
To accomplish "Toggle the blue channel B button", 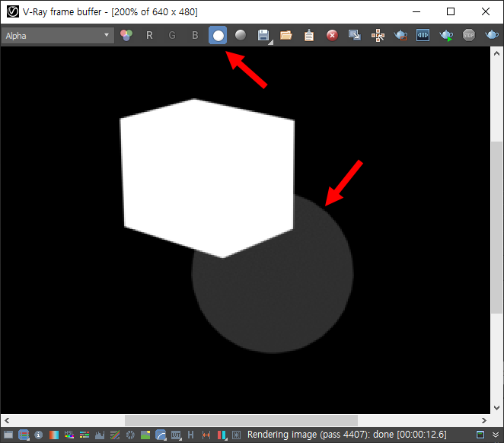I will (195, 35).
